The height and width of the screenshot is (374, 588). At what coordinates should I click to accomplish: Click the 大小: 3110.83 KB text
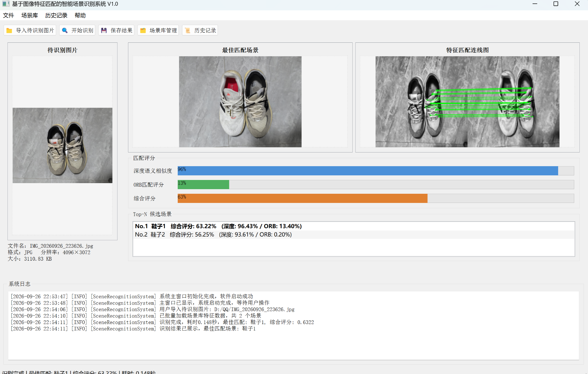click(x=30, y=259)
